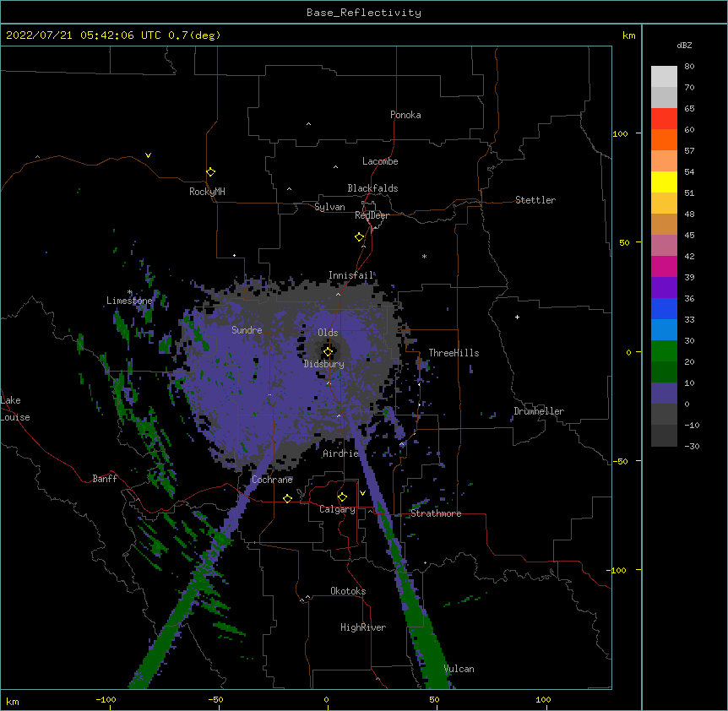Select the yellow diamond marker above the RockyMH label
The height and width of the screenshot is (711, 728).
pos(211,172)
